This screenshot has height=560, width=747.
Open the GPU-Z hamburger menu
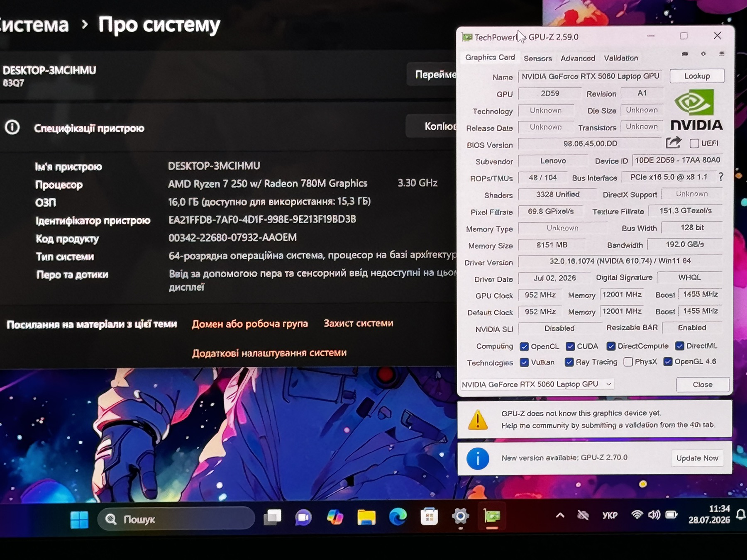pos(722,54)
